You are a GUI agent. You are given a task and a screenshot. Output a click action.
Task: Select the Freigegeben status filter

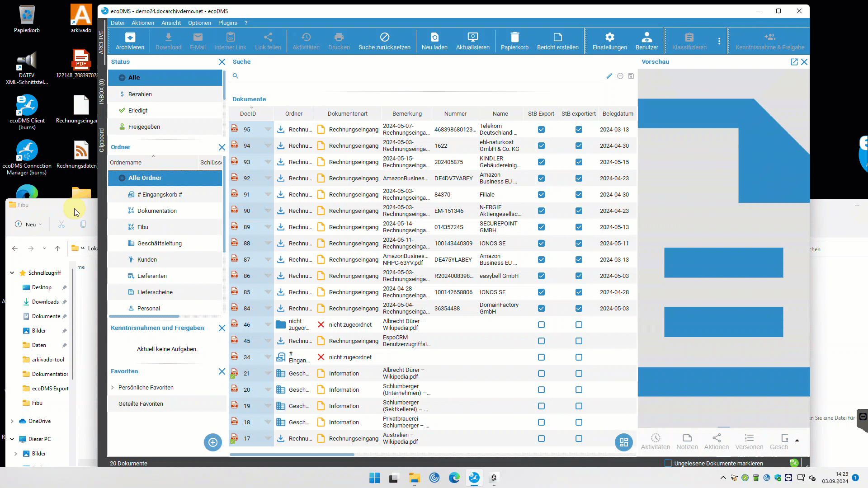(x=165, y=127)
